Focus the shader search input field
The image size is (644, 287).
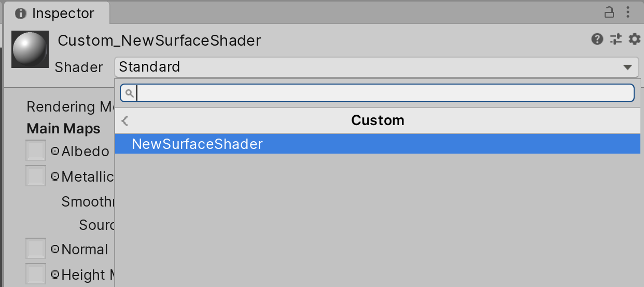(x=384, y=93)
